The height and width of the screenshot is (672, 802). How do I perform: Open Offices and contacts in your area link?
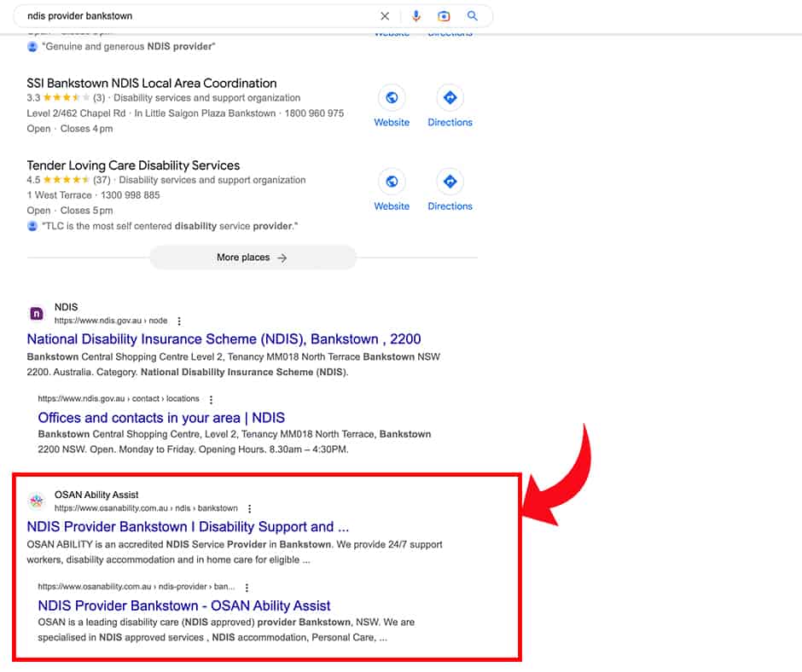coord(161,418)
